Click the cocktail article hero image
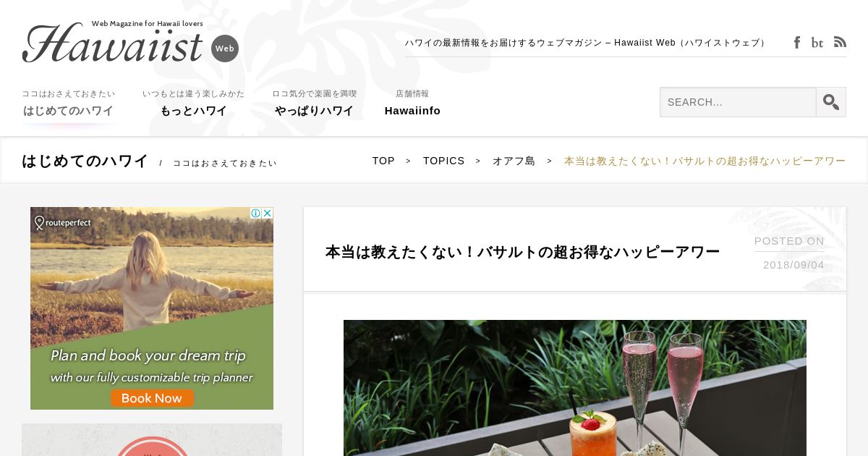Screen dimensions: 868x456 pos(575,388)
